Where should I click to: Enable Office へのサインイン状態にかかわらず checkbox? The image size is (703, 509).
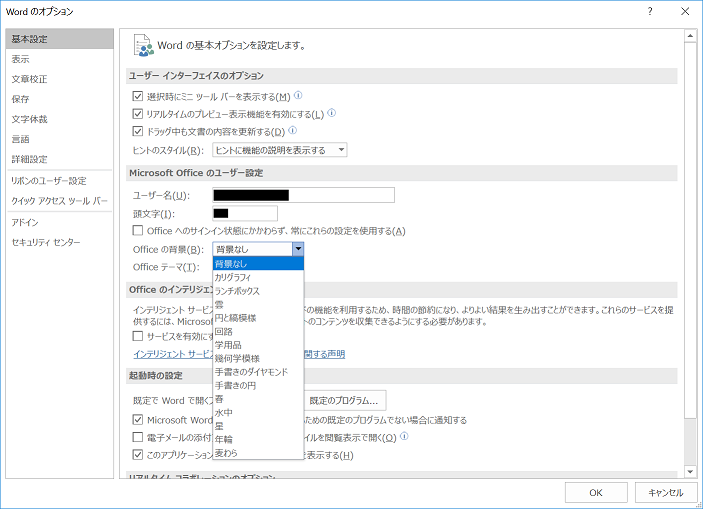[138, 231]
